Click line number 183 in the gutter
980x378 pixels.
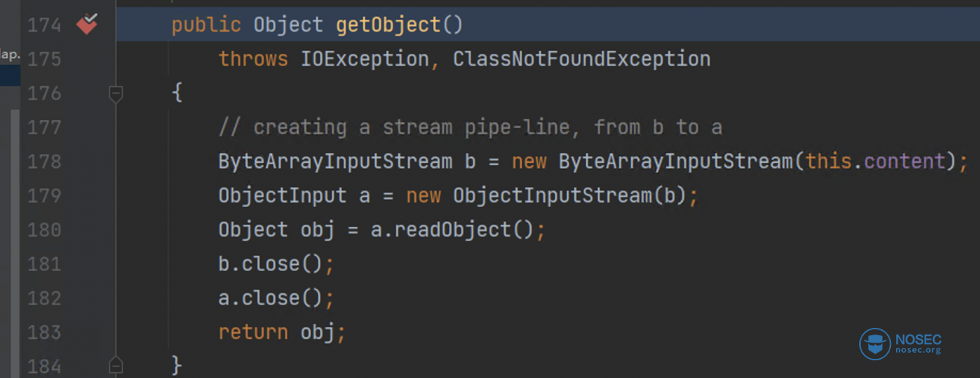point(44,332)
